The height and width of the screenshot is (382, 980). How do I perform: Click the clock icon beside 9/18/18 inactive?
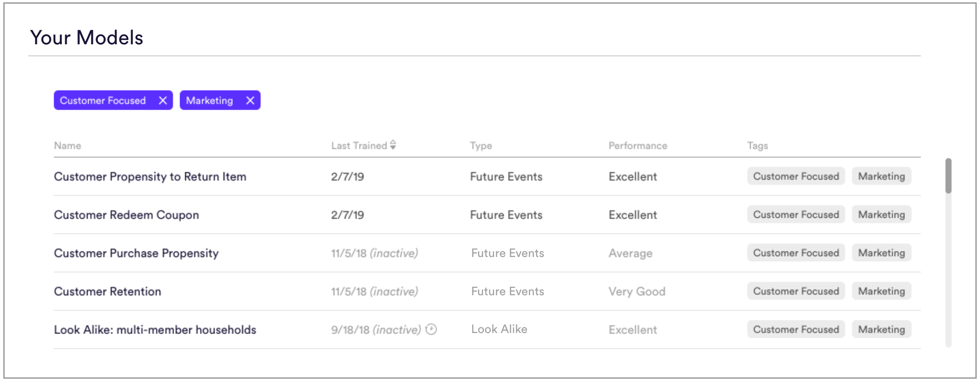point(431,329)
